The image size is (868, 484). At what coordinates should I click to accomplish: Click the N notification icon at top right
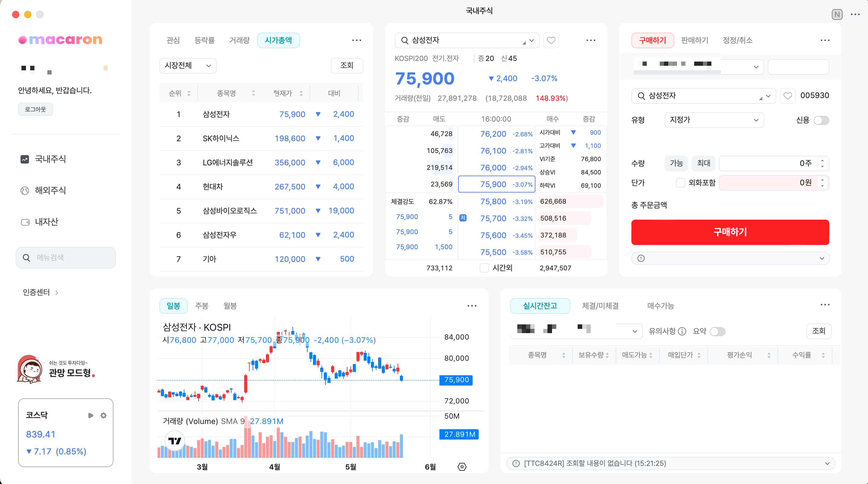tap(837, 14)
